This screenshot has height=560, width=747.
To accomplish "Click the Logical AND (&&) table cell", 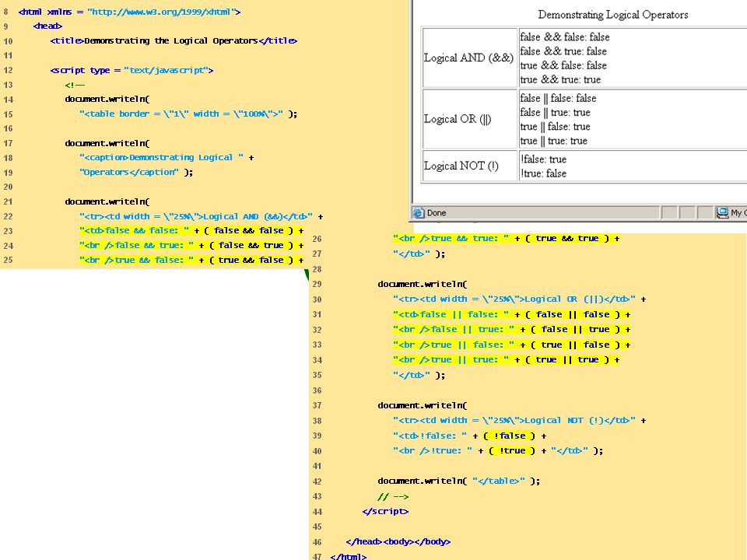I will point(469,58).
